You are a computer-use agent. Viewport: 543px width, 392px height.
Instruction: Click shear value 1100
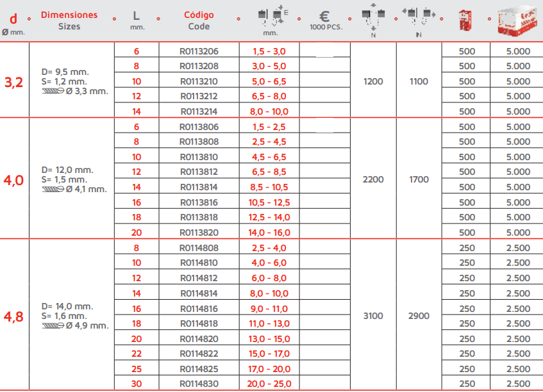[419, 81]
